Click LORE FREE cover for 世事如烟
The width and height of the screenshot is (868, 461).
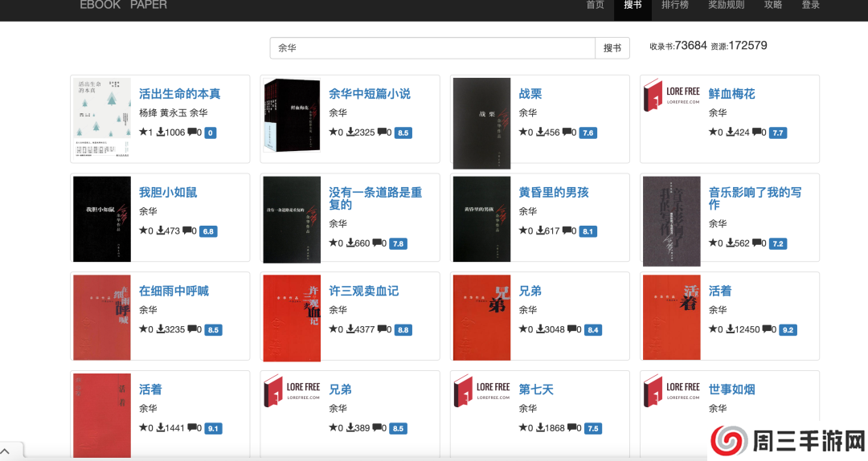671,390
